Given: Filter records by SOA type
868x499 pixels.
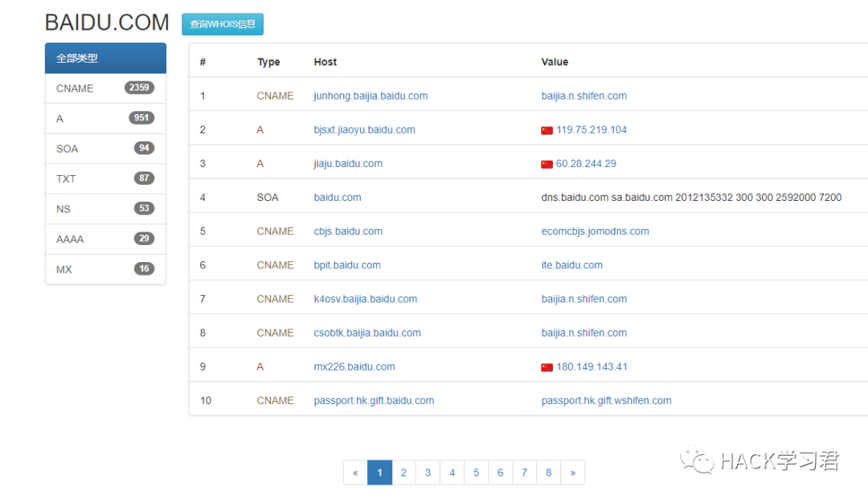Looking at the screenshot, I should [106, 149].
